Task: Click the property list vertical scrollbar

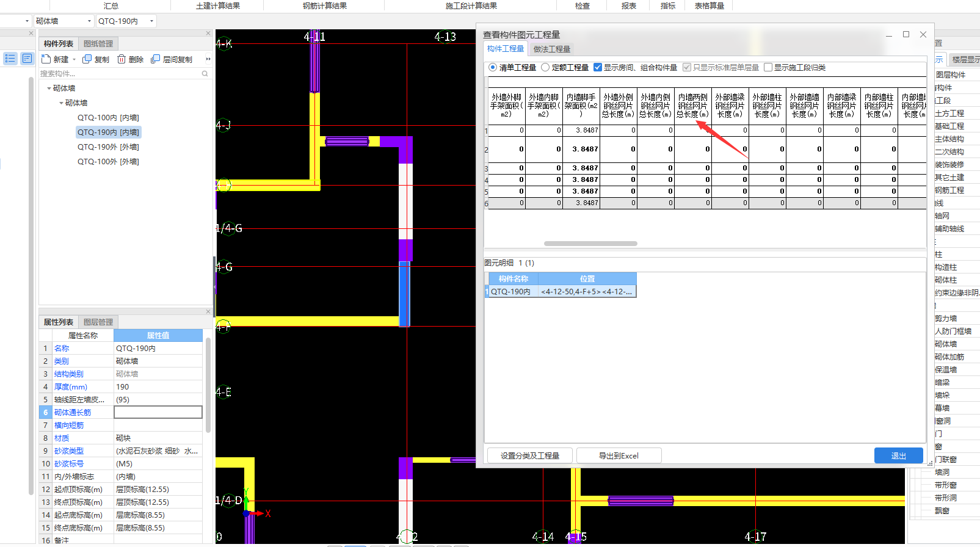Action: pyautogui.click(x=208, y=385)
